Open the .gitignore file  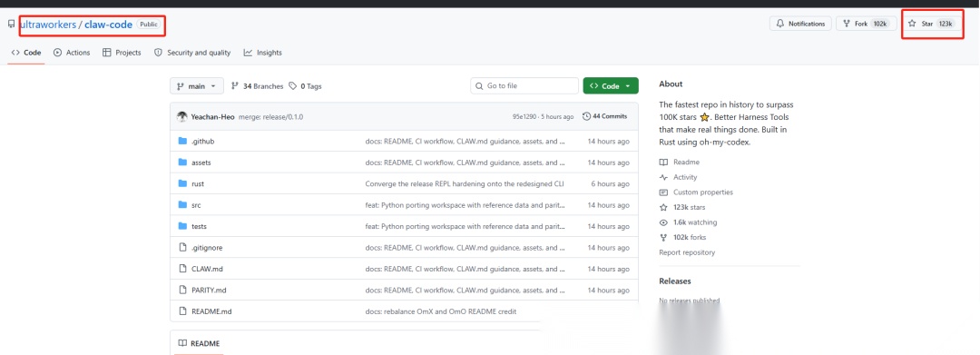[207, 248]
